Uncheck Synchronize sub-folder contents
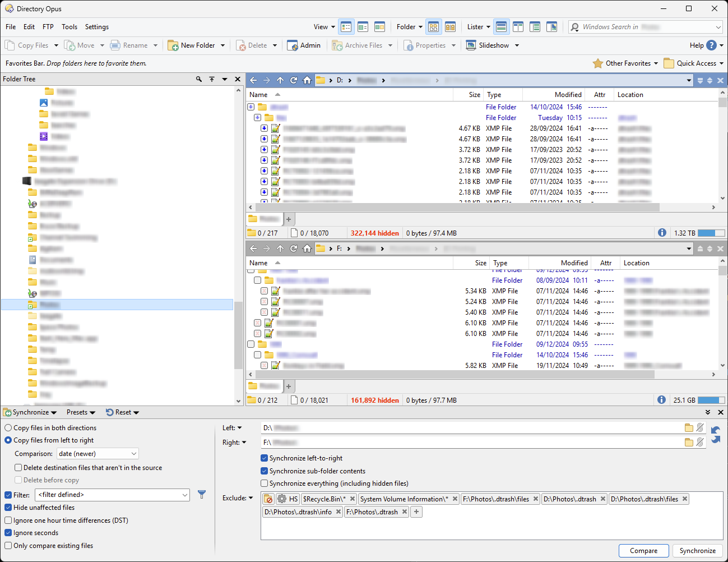This screenshot has width=728, height=562. 265,471
